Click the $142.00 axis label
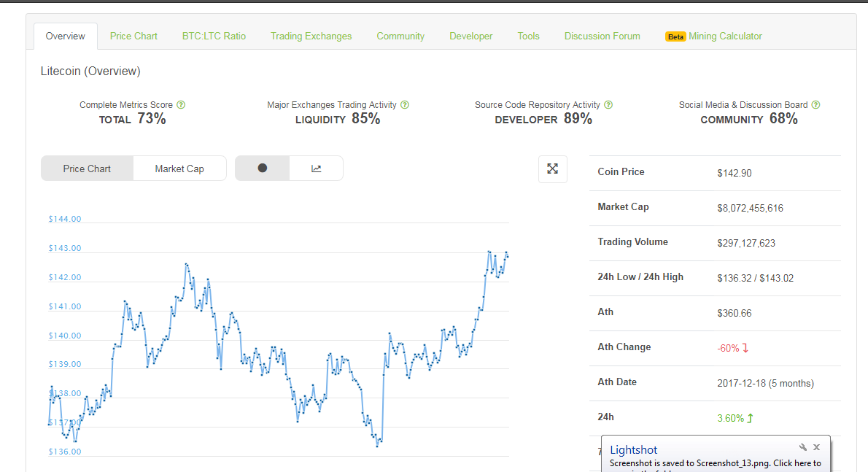The image size is (868, 472). [65, 277]
